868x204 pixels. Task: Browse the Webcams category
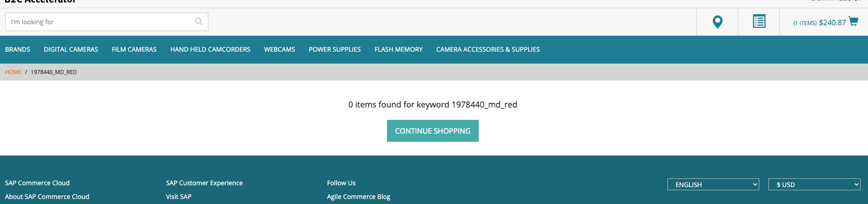279,49
